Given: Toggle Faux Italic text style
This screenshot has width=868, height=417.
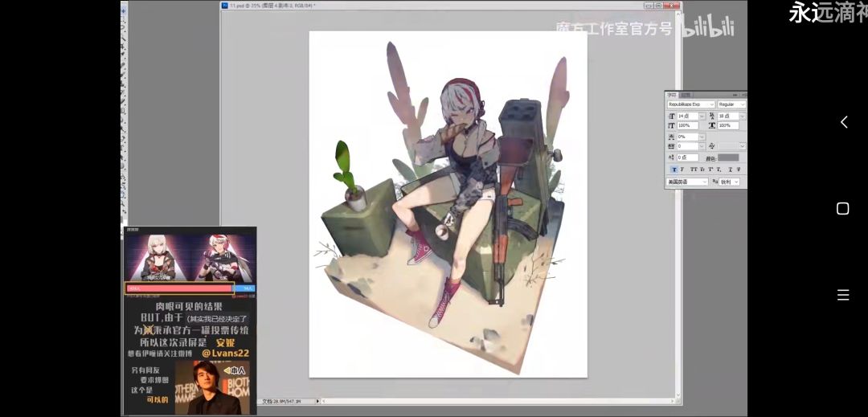Looking at the screenshot, I should pos(682,170).
